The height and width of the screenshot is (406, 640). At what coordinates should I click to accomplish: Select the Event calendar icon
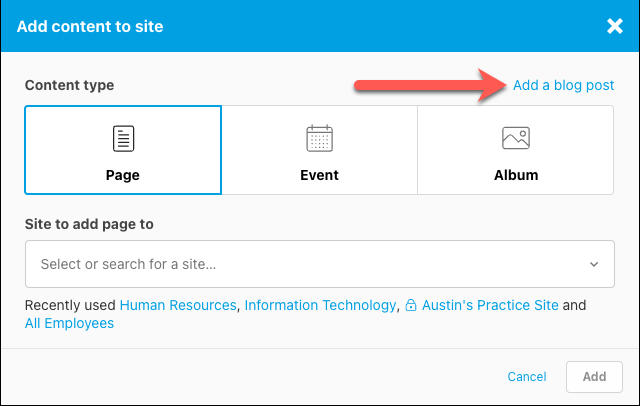click(320, 138)
